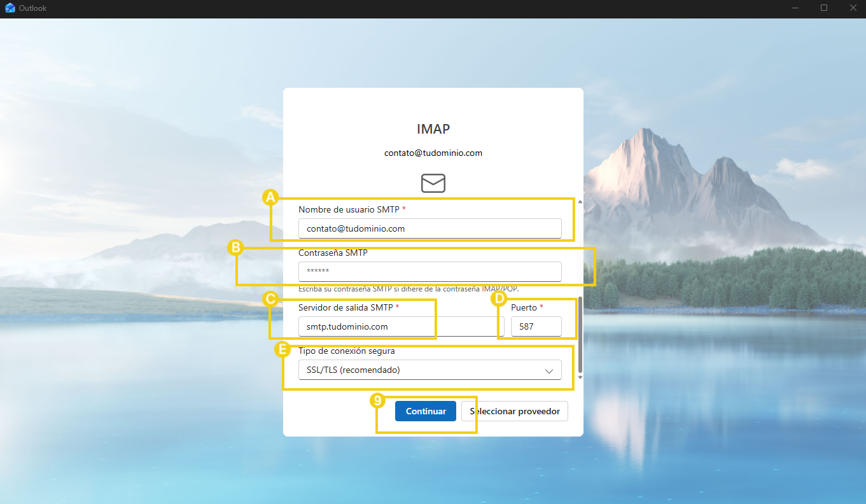This screenshot has height=504, width=866.
Task: Click inside the Contraseña SMTP field
Action: coord(430,271)
